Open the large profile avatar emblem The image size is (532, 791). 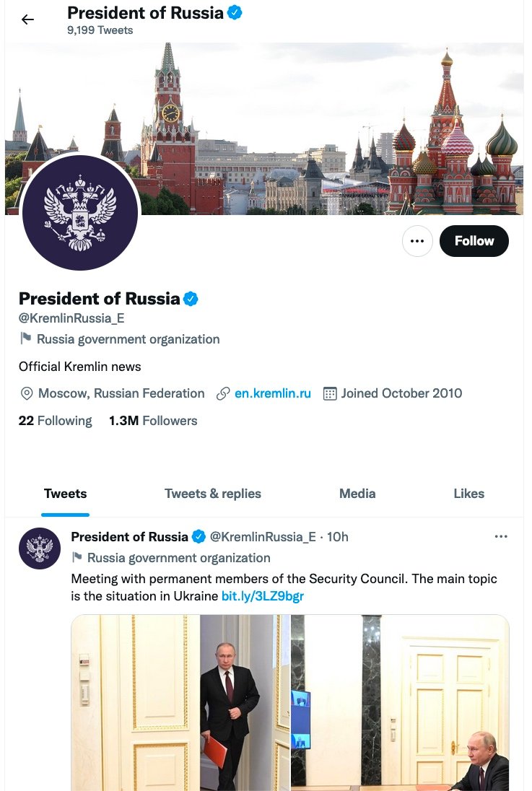(x=80, y=213)
